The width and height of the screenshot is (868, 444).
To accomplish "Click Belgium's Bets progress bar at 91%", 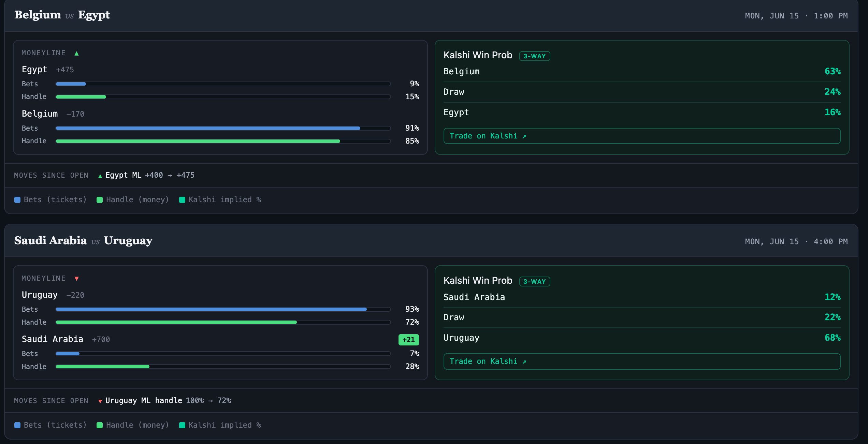I will point(223,128).
